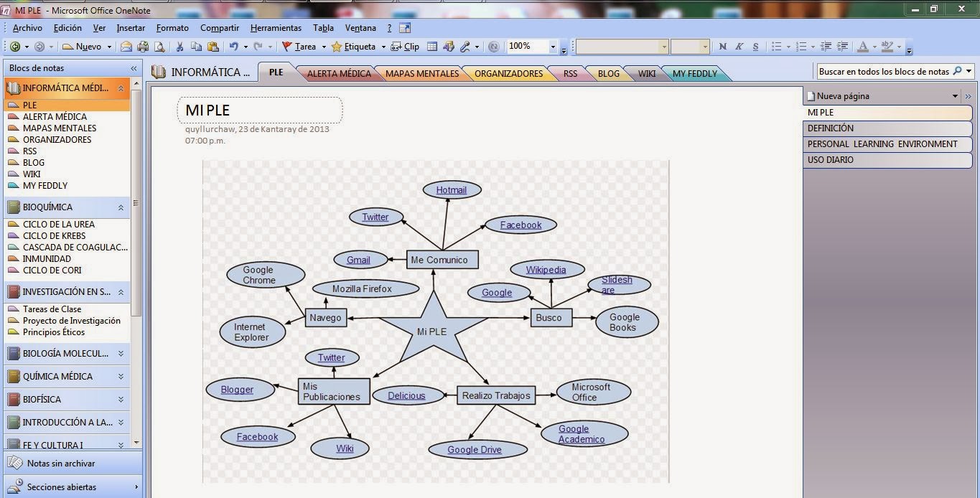This screenshot has height=498, width=980.
Task: Click the Tarea flag button
Action: tap(299, 47)
